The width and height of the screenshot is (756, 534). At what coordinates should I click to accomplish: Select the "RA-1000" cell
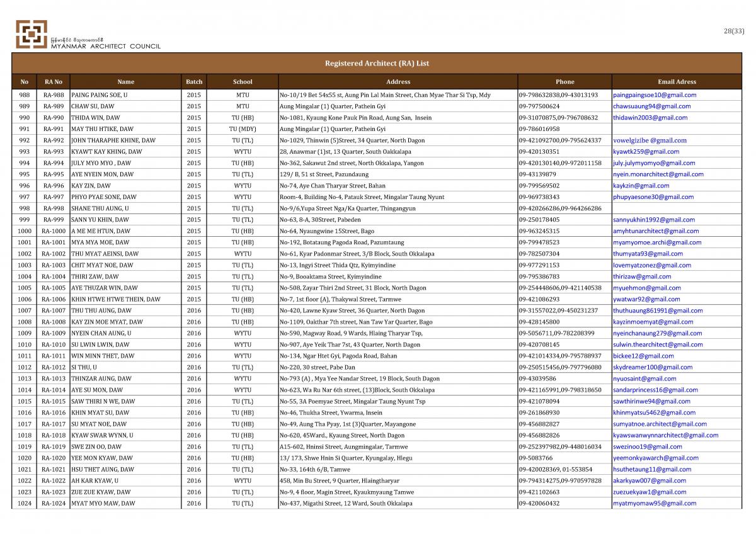[54, 231]
